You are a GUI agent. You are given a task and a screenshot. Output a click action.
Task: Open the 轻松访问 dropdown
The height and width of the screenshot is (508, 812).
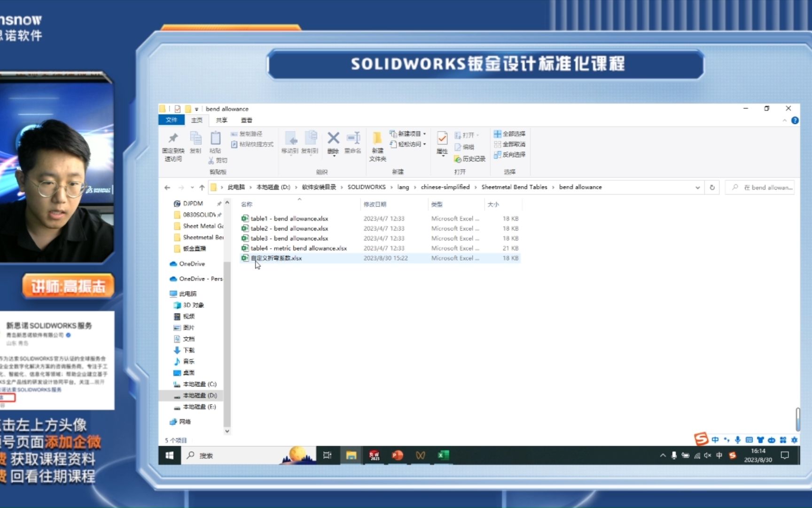[x=408, y=144]
